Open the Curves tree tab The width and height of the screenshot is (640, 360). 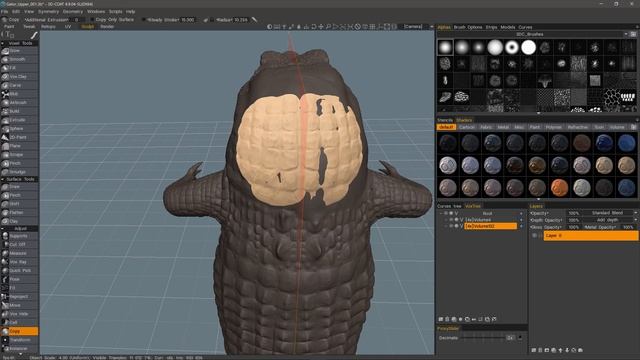[x=449, y=206]
